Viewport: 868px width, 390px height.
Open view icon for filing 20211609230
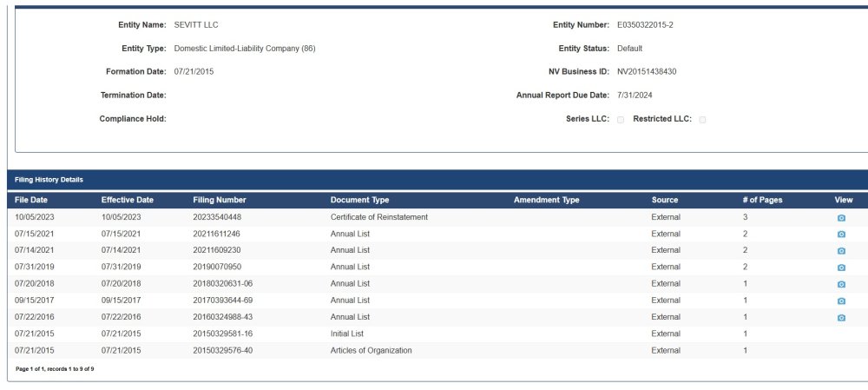coord(840,251)
